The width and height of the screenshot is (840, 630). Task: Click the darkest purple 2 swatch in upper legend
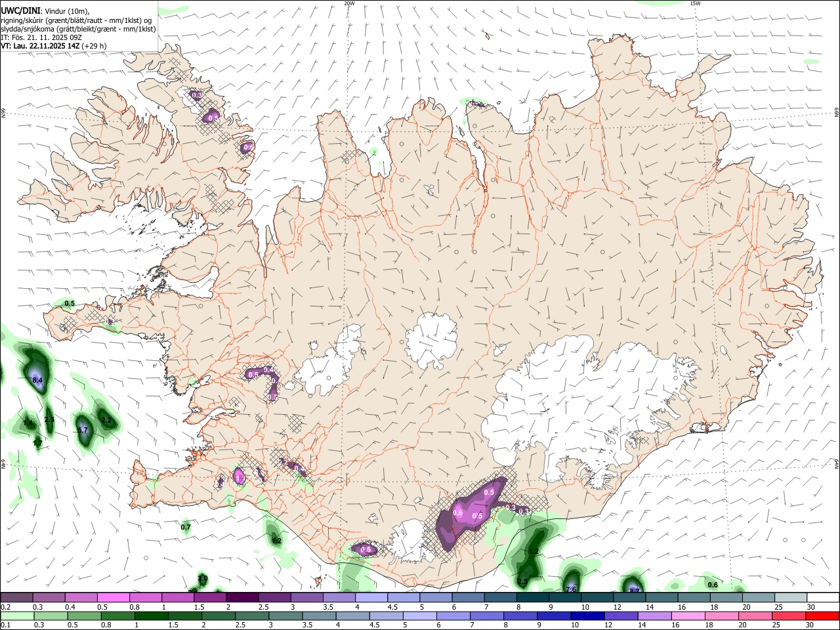(x=242, y=597)
